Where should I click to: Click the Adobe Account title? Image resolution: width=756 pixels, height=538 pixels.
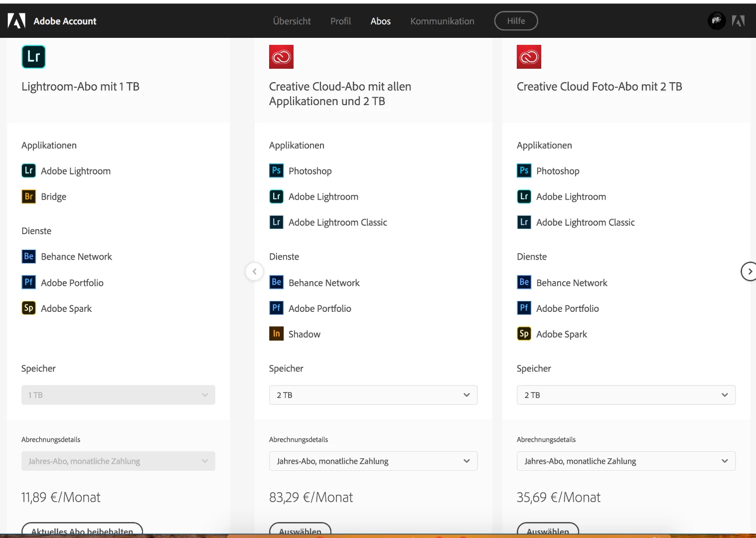tap(65, 21)
